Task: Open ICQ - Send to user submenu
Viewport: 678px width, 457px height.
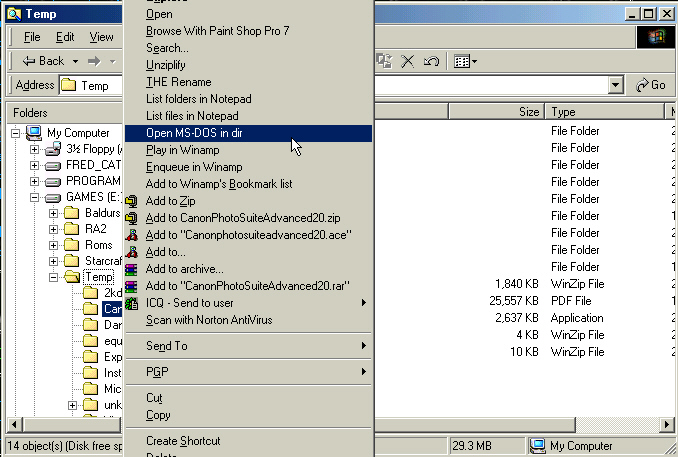Action: pos(248,303)
